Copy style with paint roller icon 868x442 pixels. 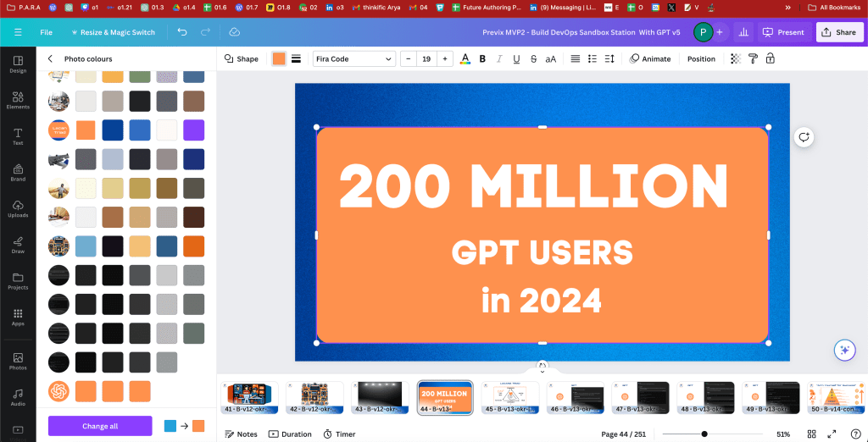pos(753,58)
